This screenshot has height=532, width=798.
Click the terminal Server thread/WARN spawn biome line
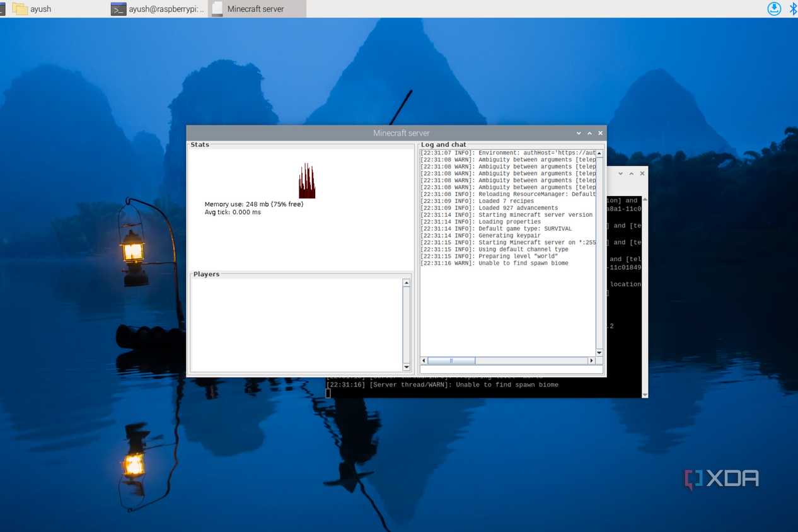442,385
